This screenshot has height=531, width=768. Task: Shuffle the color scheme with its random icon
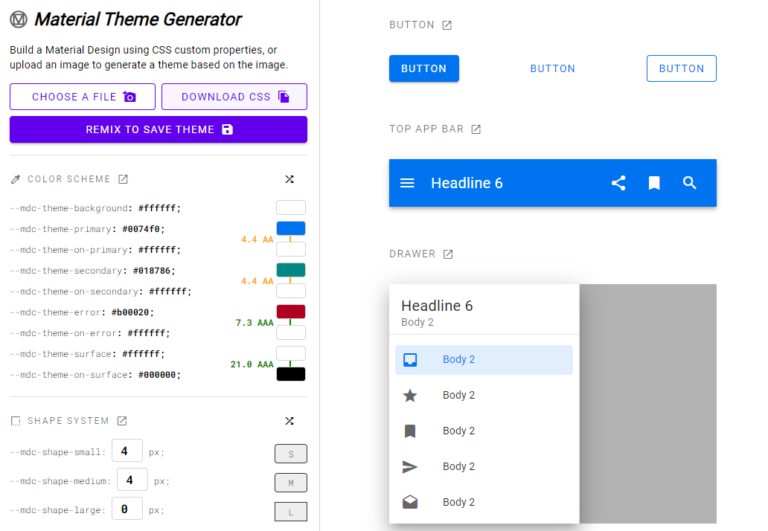pyautogui.click(x=289, y=179)
